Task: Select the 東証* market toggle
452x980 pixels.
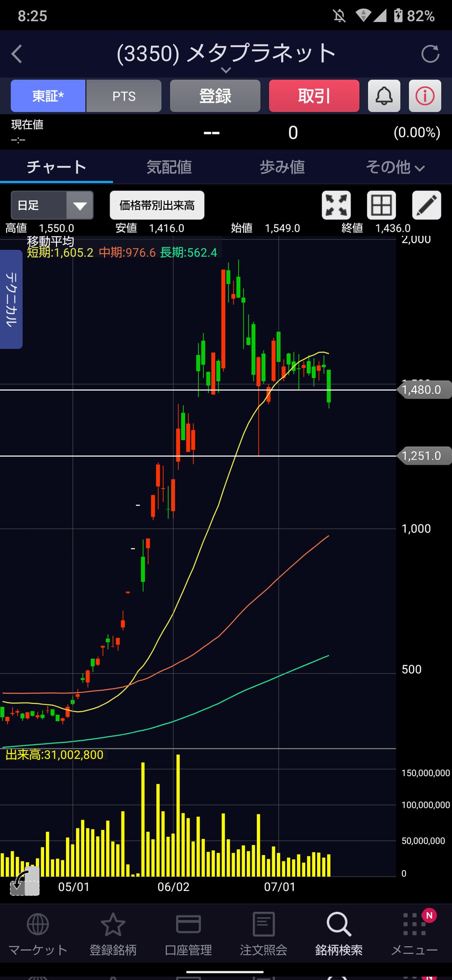Action: [x=48, y=96]
